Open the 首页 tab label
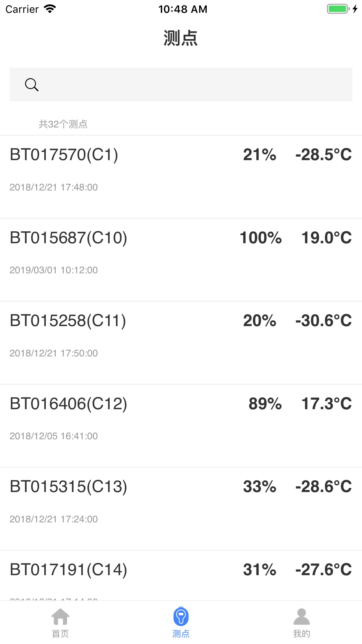The image size is (362, 644). pos(60,633)
